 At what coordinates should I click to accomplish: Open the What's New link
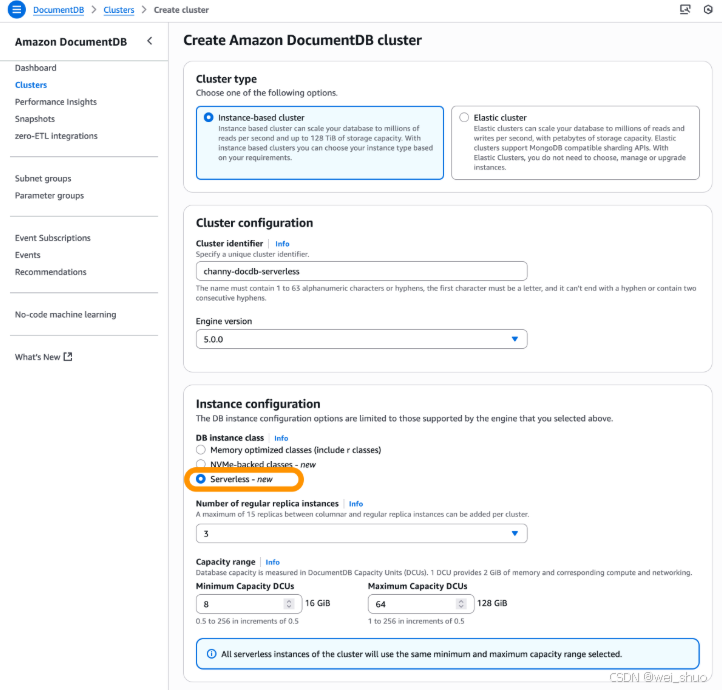pos(38,357)
